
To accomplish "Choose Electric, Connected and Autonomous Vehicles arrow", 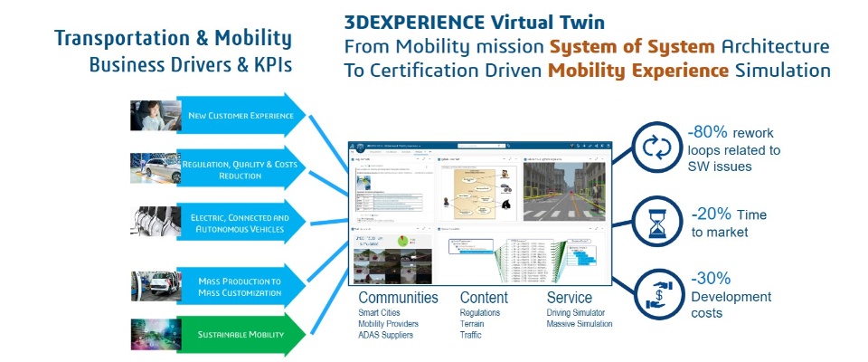I will point(241,224).
